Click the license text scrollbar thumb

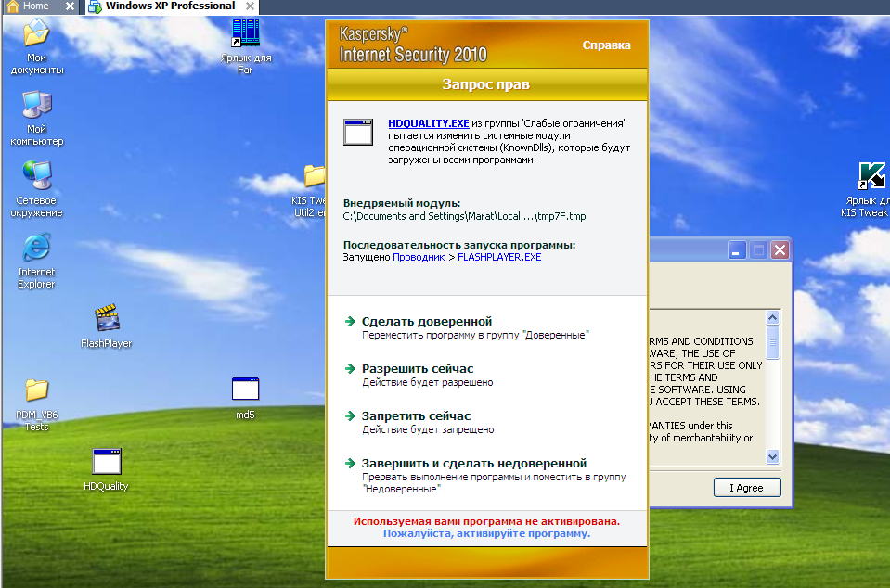click(x=772, y=342)
